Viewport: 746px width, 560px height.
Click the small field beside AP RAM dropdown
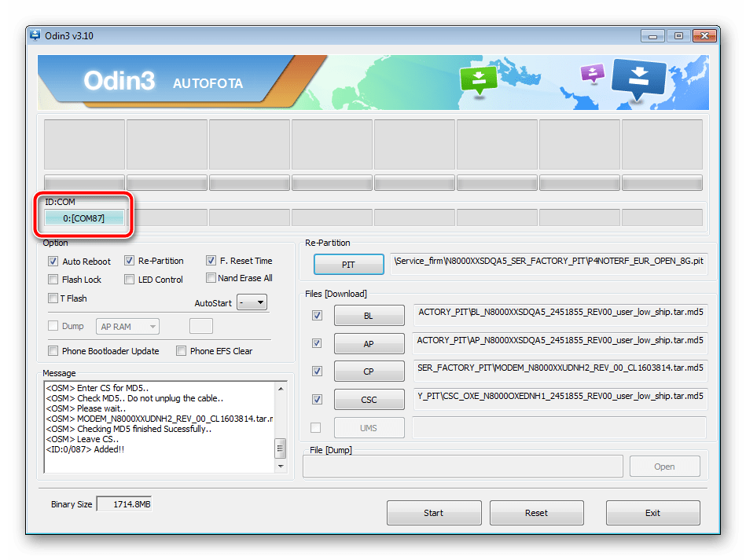pos(201,326)
